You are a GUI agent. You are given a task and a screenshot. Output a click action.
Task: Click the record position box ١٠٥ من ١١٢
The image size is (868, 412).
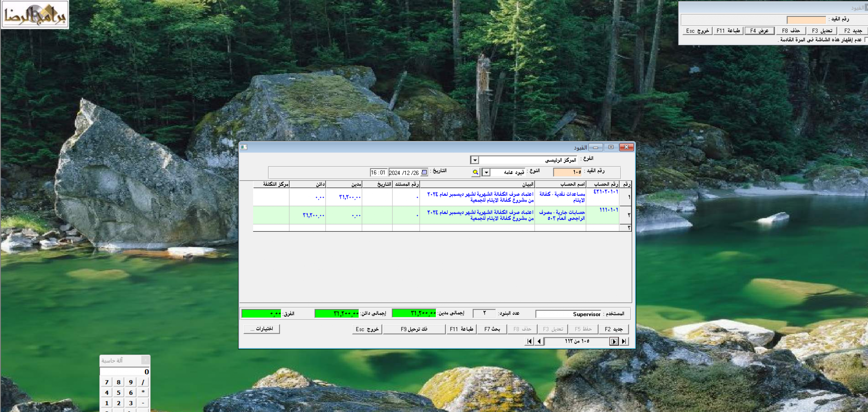click(x=577, y=341)
